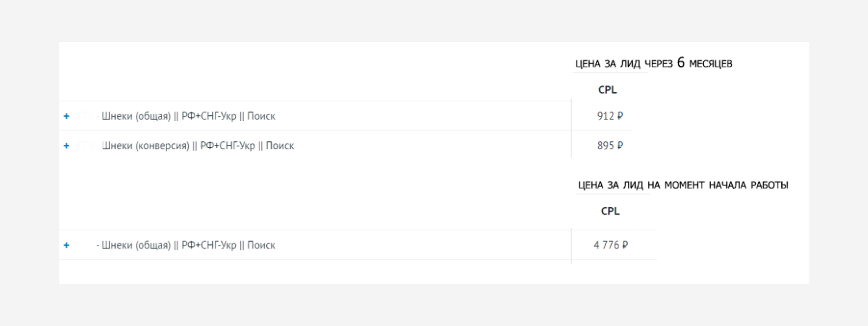The image size is (868, 326).
Task: Expand the first Шнеки (общая) row in top table
Action: pyautogui.click(x=67, y=116)
